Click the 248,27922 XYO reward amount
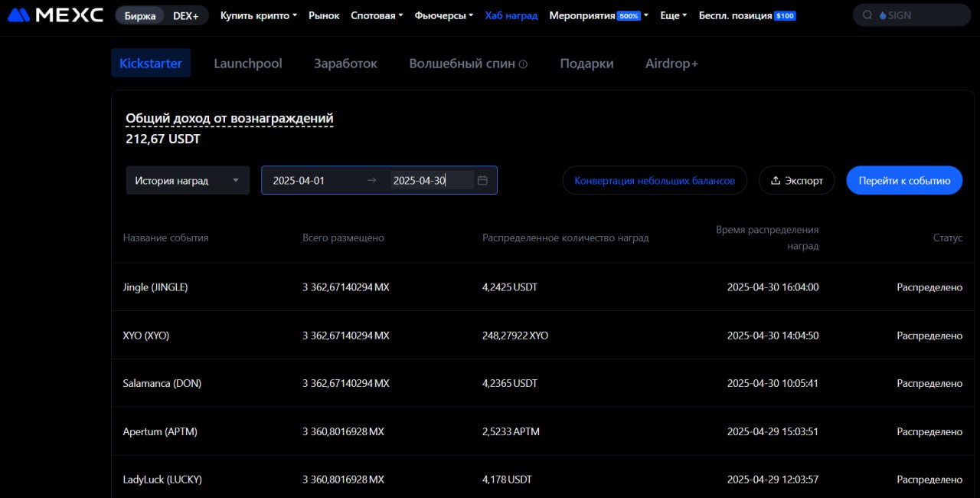Viewport: 980px width, 498px height. 515,336
